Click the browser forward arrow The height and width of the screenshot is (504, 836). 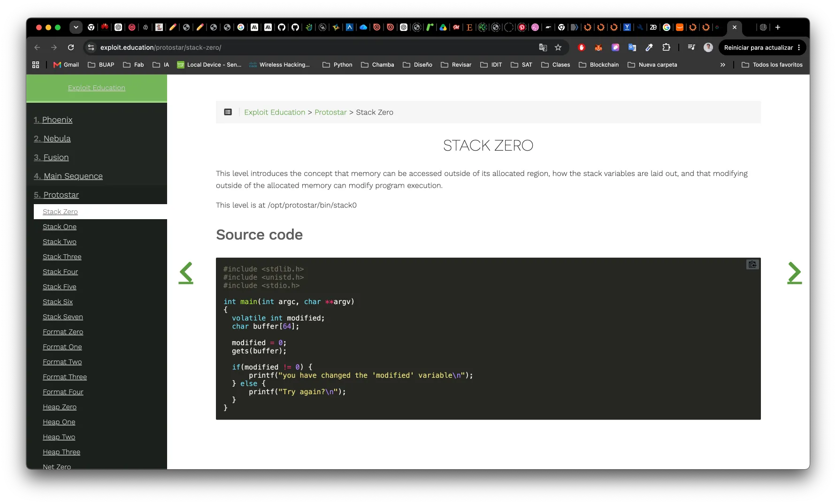(x=54, y=47)
